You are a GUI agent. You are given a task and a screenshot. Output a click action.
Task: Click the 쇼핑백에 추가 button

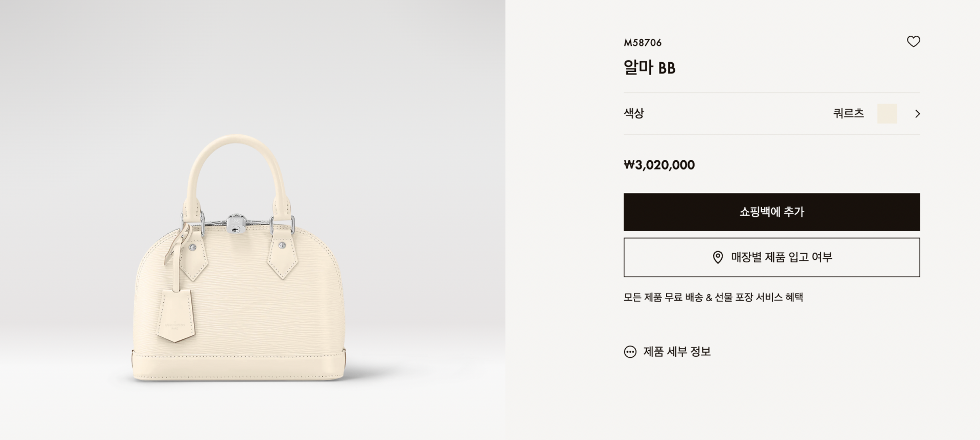772,212
